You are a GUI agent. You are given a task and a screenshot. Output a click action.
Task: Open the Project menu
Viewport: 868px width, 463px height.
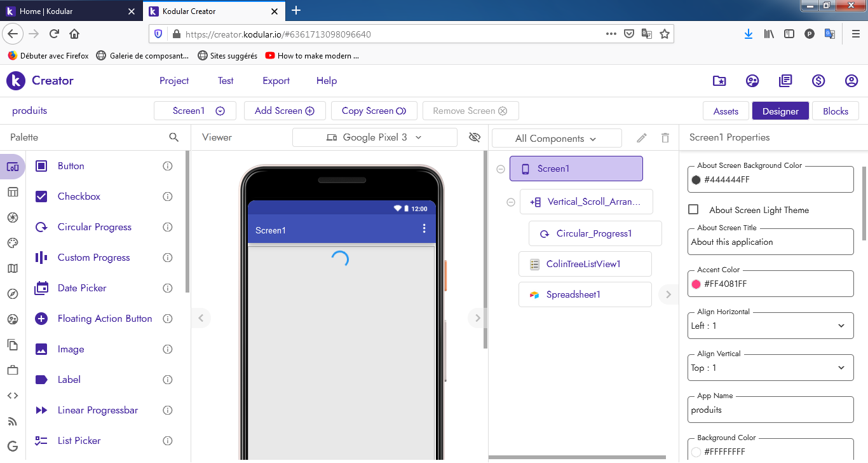tap(174, 81)
